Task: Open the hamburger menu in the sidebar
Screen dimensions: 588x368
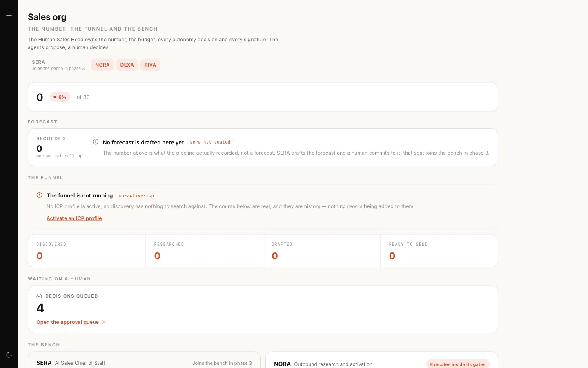Action: click(9, 13)
